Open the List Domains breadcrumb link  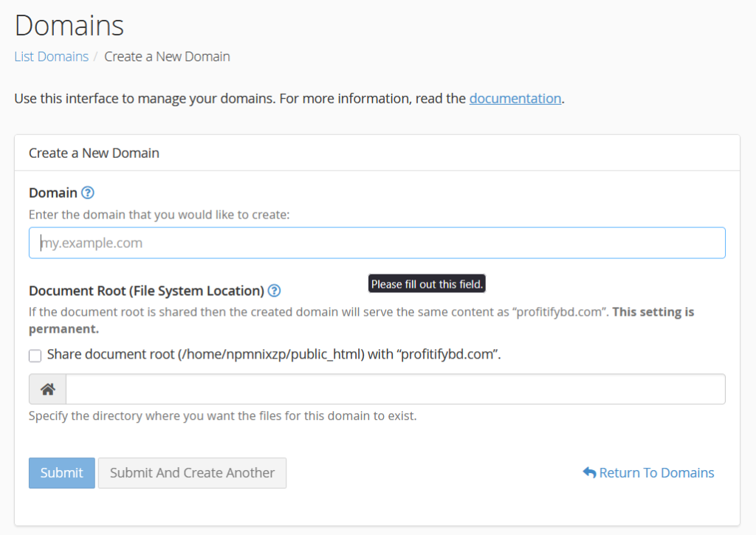click(51, 56)
